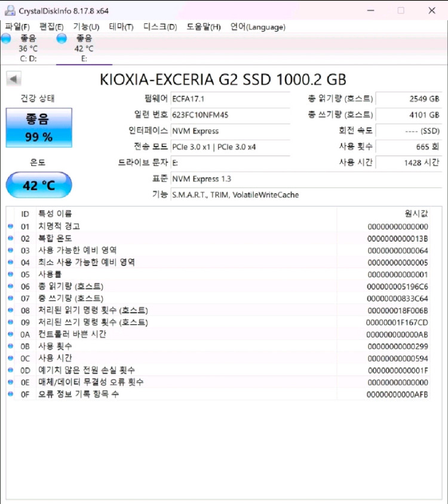Viewport: 448px width, 504px height.
Task: Click the status dot of row 0F
Action: [11, 394]
